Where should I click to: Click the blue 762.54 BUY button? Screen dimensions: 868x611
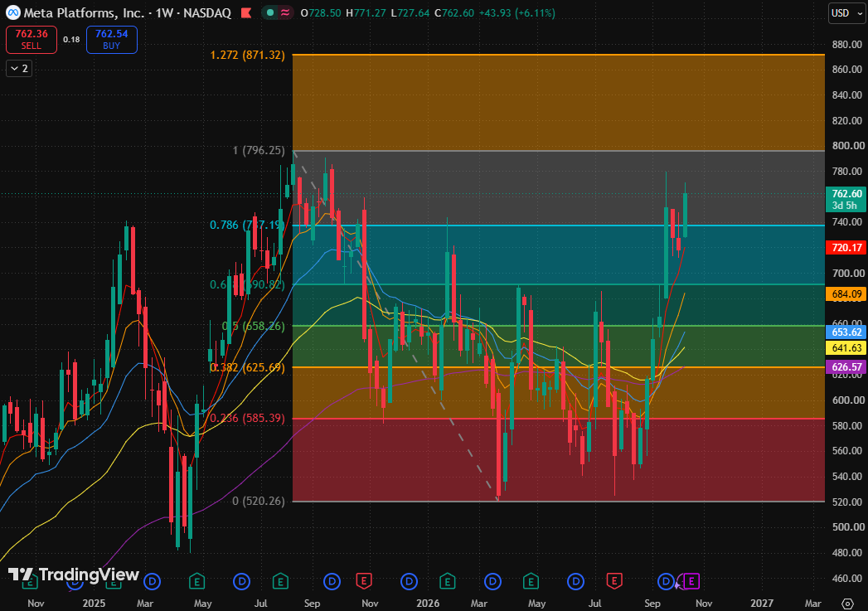tap(111, 39)
